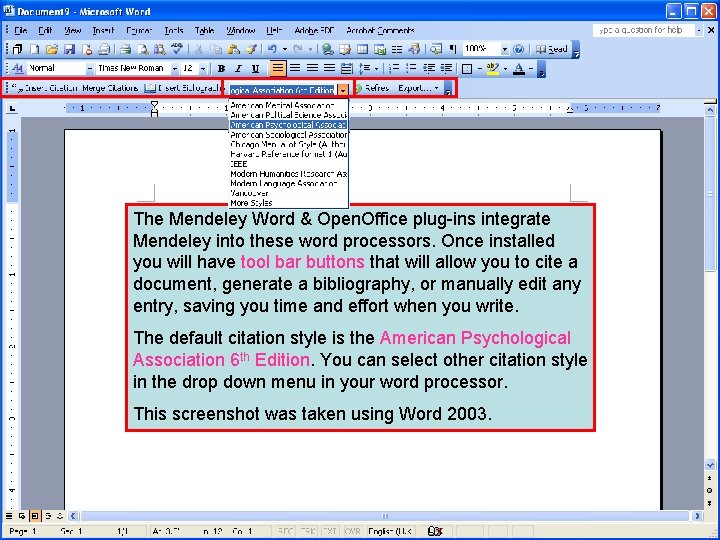Viewport: 720px width, 540px height.
Task: Choose More Styles at list bottom
Action: (288, 203)
